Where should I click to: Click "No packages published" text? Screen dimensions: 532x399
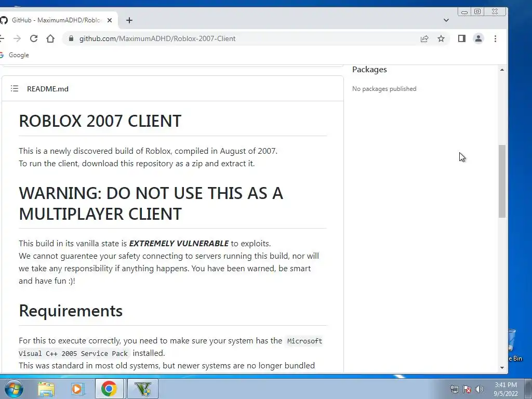click(x=384, y=89)
